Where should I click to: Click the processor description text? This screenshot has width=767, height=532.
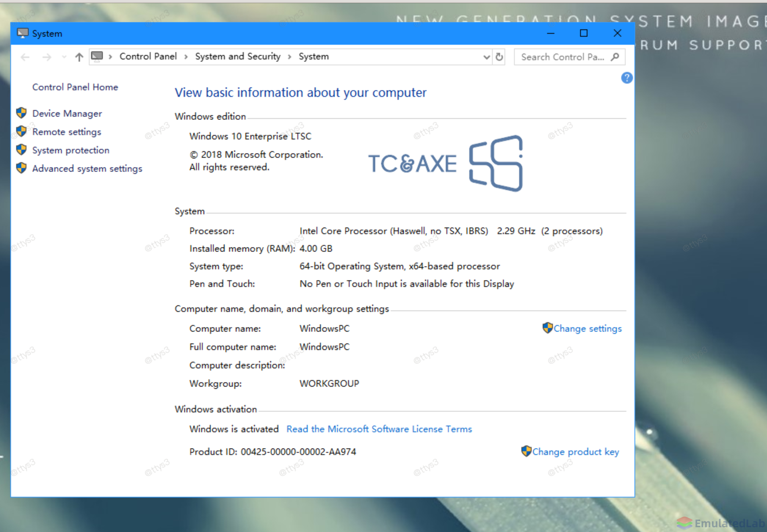451,231
